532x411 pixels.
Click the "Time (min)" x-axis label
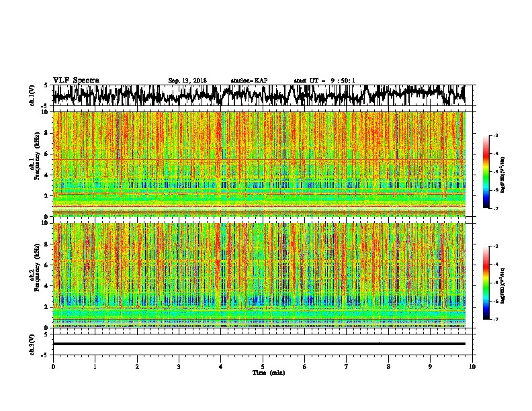(269, 373)
